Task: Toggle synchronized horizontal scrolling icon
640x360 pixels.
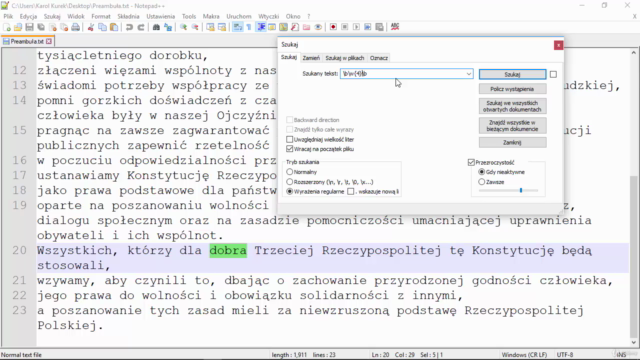Action: point(222,27)
